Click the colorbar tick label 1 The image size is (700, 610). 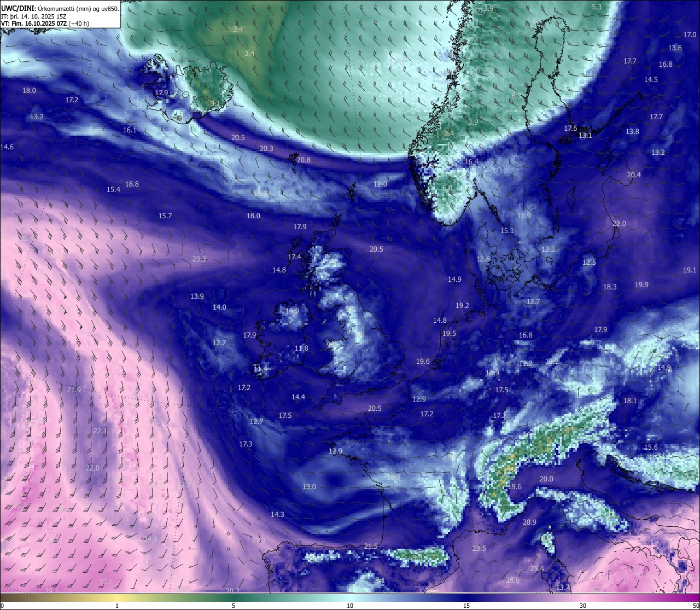(x=117, y=606)
